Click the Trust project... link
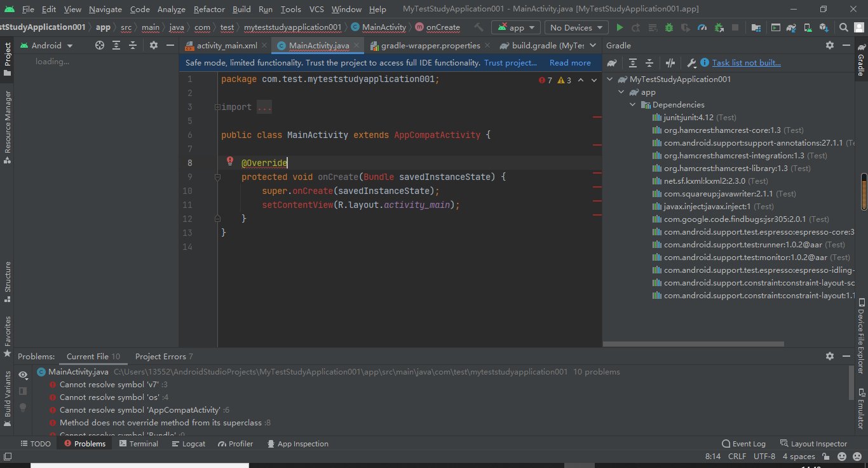Screen dimensions: 868x468 click(510, 63)
